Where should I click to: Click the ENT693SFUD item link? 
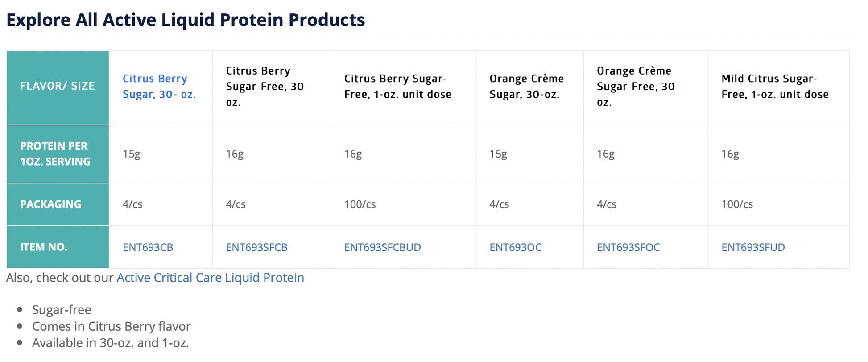coord(753,247)
